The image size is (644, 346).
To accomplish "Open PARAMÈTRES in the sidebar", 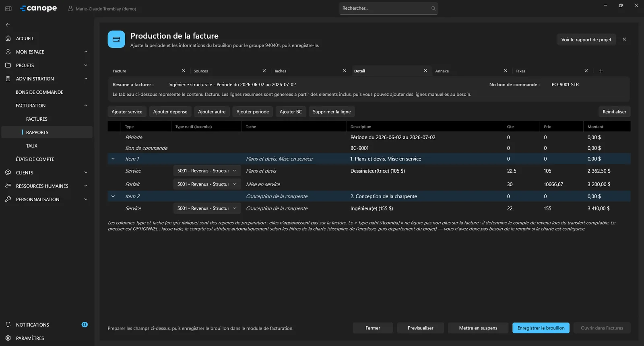I will coord(47,338).
